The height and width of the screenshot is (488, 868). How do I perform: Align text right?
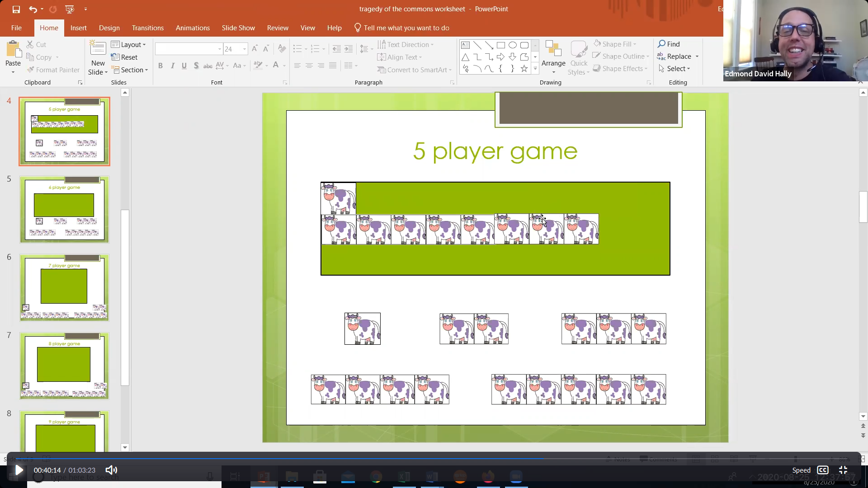coord(321,66)
